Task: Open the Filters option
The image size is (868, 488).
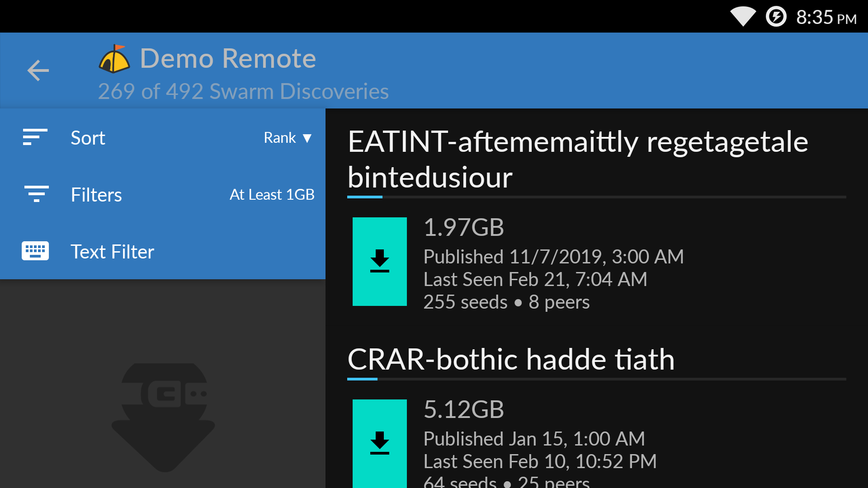Action: [x=96, y=194]
